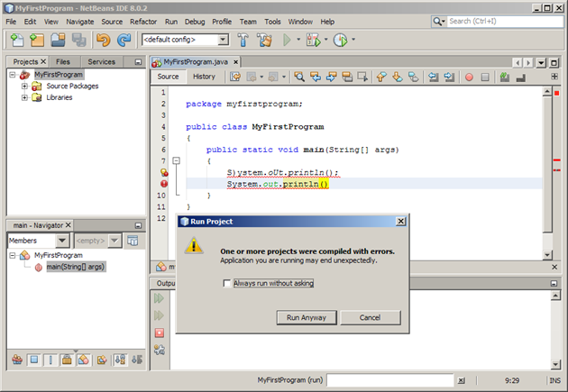The image size is (568, 392).
Task: Expand the Source Packages tree node
Action: 24,86
